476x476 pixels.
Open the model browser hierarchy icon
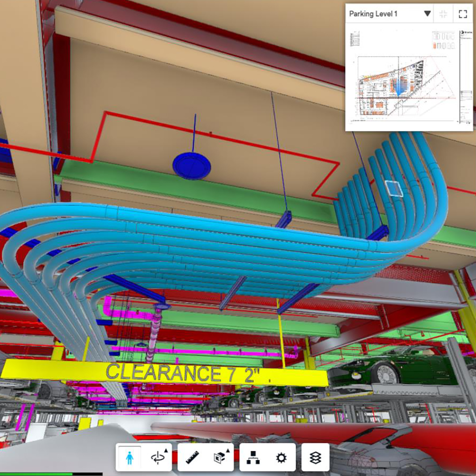pyautogui.click(x=253, y=458)
